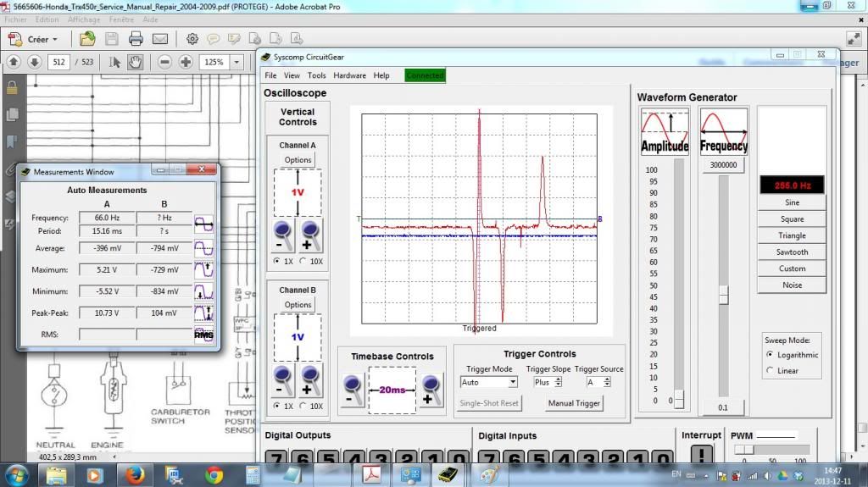Click Maximum measurement icon

[x=203, y=269]
